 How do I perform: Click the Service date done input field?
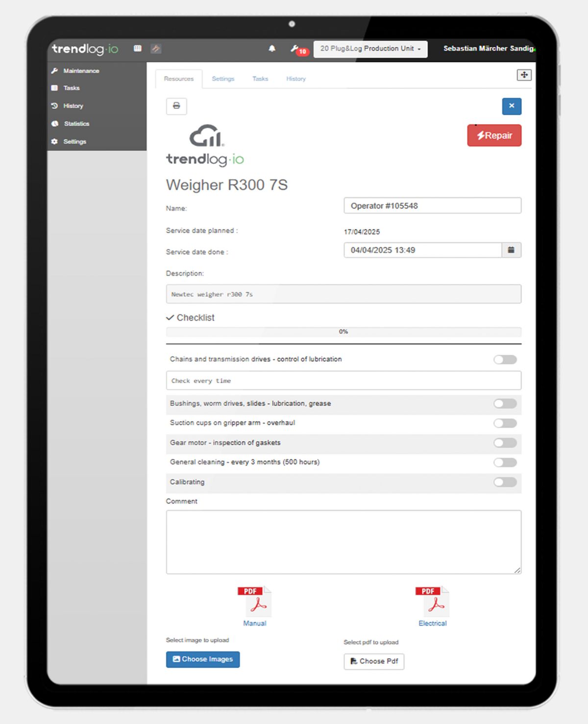(423, 250)
